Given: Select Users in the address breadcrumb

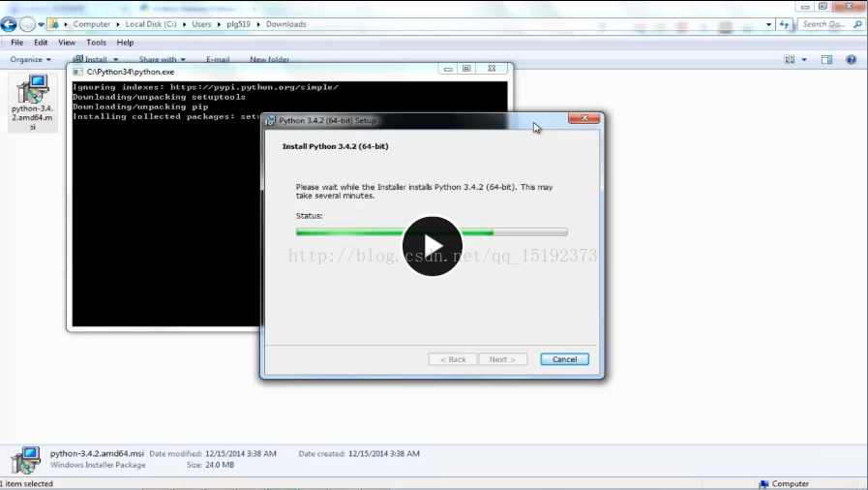Looking at the screenshot, I should click(201, 24).
